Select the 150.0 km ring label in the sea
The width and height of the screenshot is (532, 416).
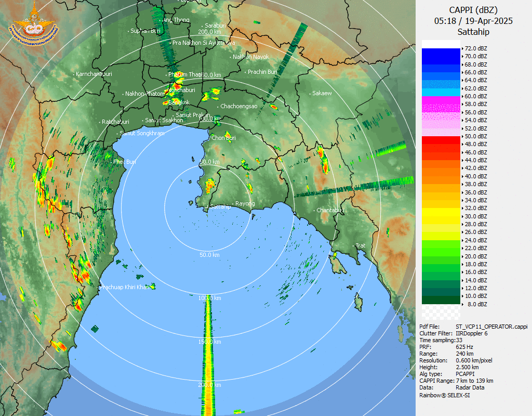210,342
